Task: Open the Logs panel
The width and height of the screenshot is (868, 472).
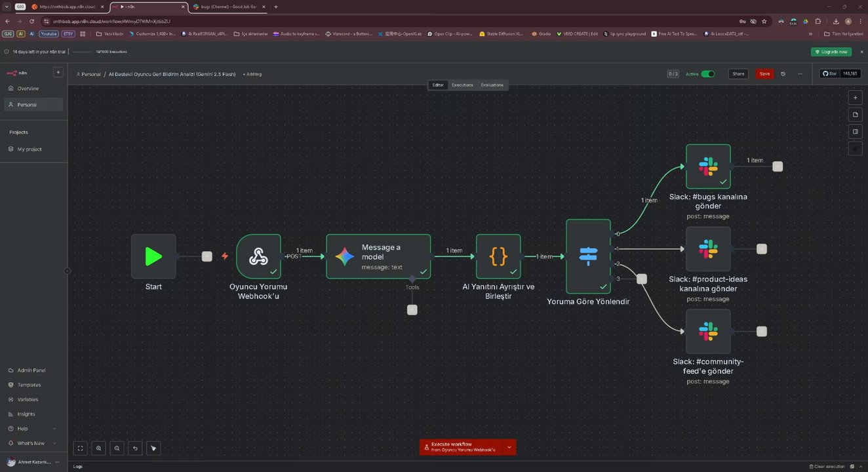Action: [x=78, y=466]
